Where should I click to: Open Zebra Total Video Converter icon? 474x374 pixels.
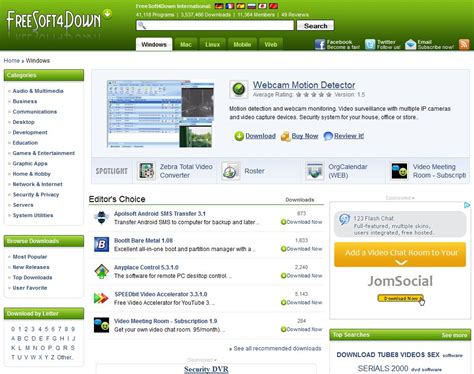(146, 171)
